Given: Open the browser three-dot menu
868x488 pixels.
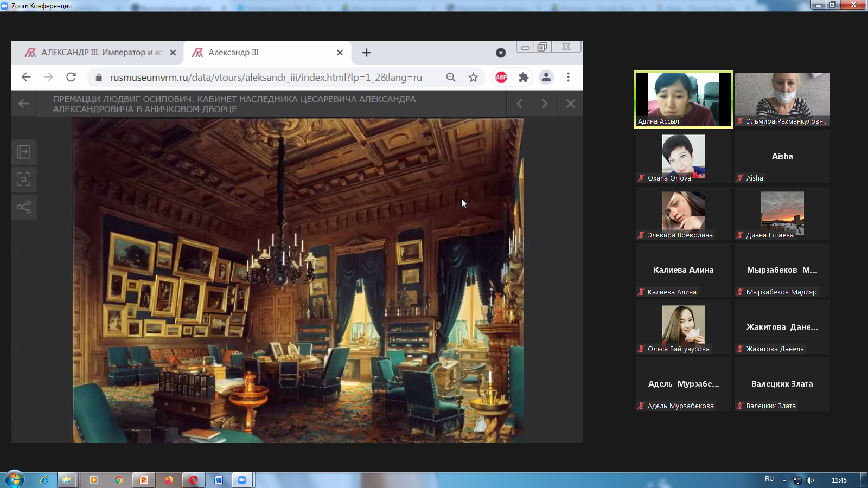Looking at the screenshot, I should tap(569, 77).
